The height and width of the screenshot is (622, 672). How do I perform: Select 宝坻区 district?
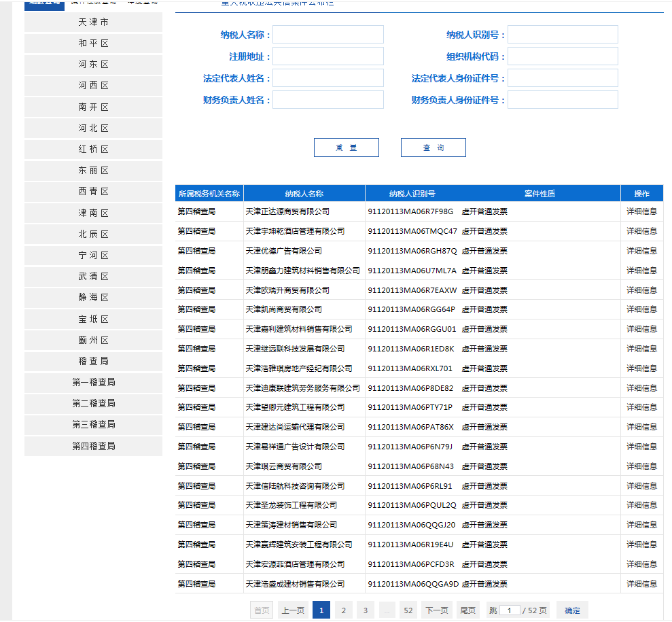(94, 319)
